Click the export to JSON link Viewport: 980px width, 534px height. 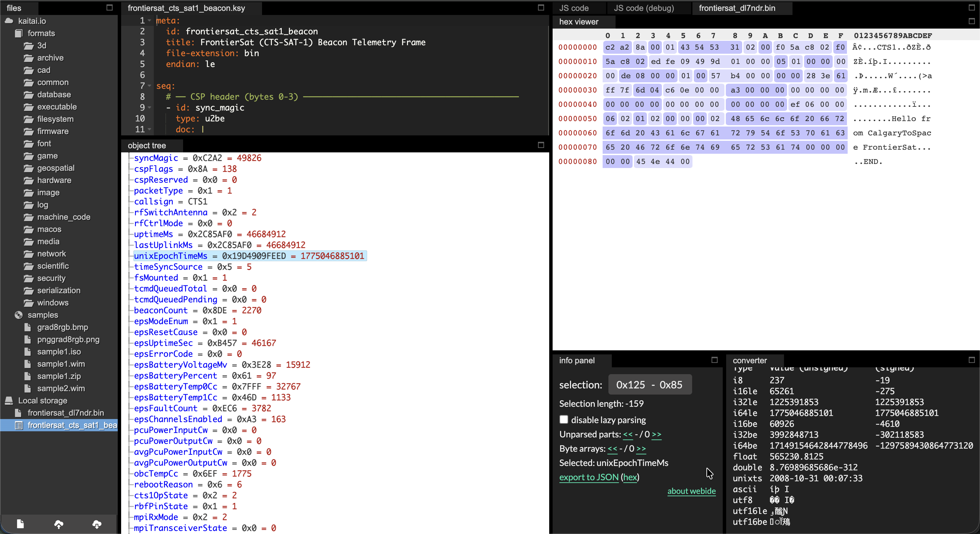click(589, 477)
